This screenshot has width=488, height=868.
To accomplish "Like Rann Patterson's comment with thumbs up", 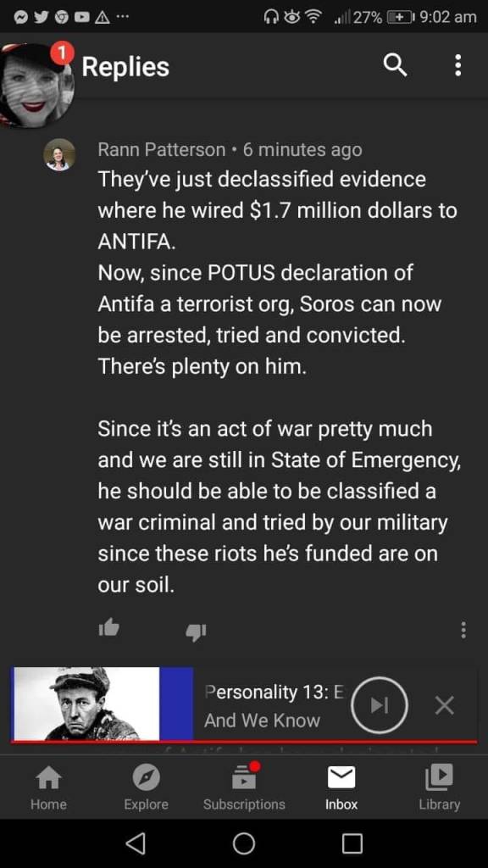I will (108, 628).
